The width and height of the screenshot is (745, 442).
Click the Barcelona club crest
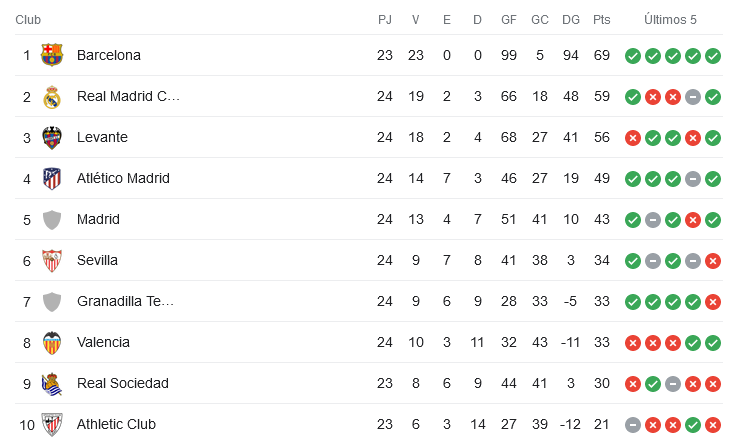click(52, 55)
